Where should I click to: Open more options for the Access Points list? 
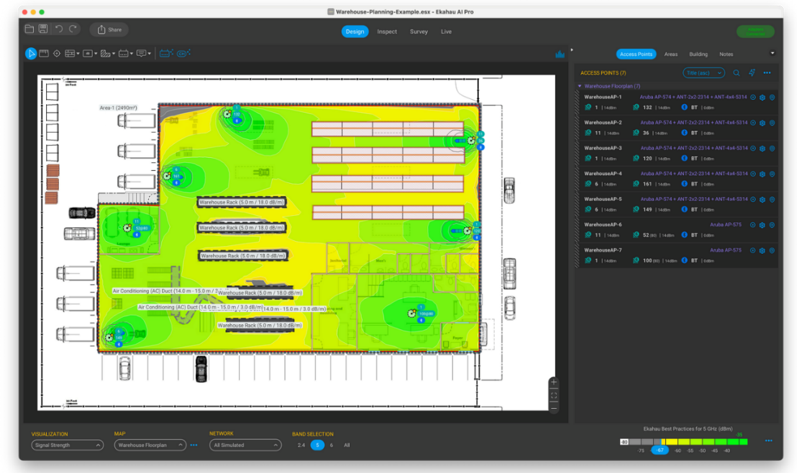click(x=767, y=73)
